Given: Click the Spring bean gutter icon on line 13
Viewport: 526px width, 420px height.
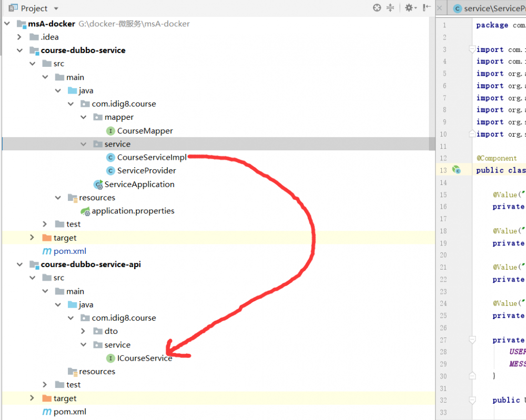Looking at the screenshot, I should 456,170.
